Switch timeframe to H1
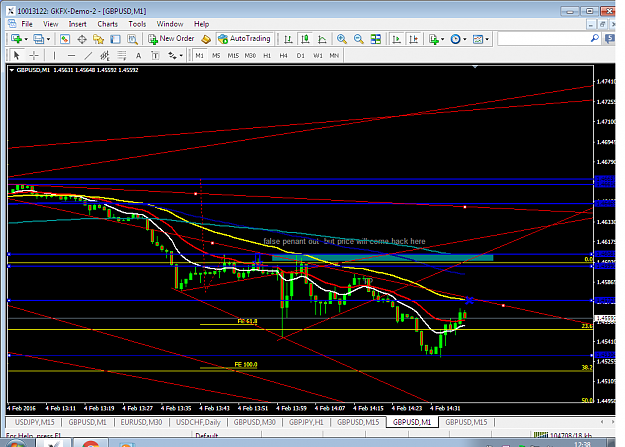The height and width of the screenshot is (447, 625). [267, 55]
